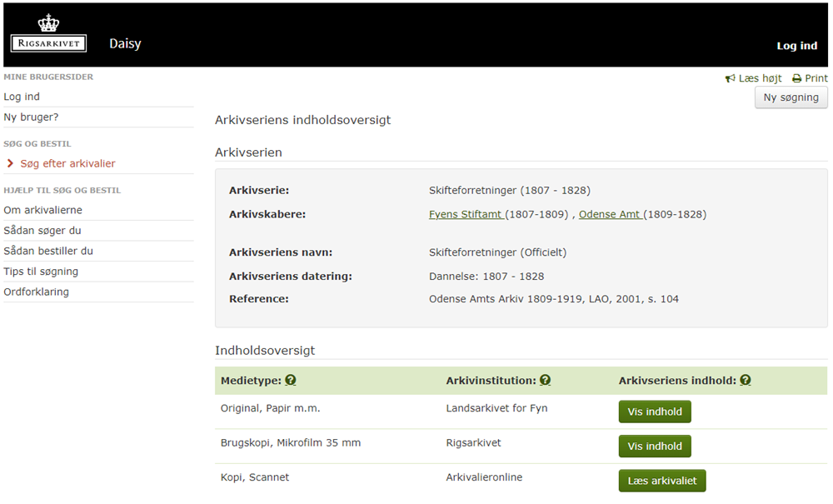Click the Indholdsoversigt section heading
The height and width of the screenshot is (504, 833).
coord(265,351)
